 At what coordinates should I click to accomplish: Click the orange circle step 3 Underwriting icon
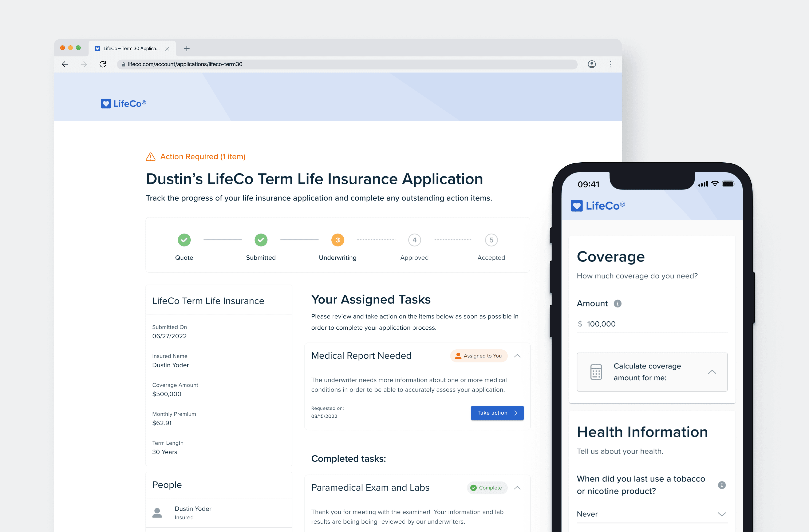pos(337,240)
